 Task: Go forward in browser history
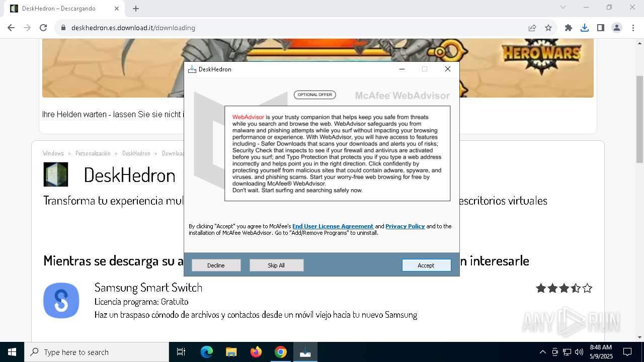(27, 28)
